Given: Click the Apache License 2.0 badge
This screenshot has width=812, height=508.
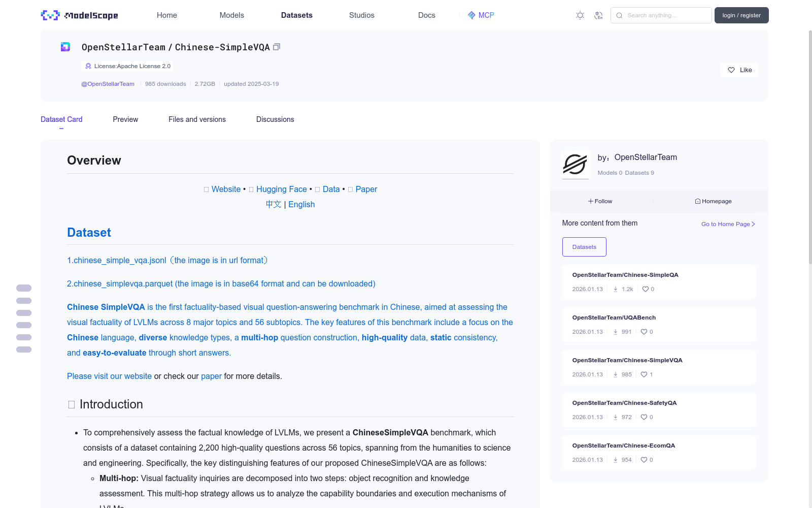Looking at the screenshot, I should pyautogui.click(x=127, y=66).
